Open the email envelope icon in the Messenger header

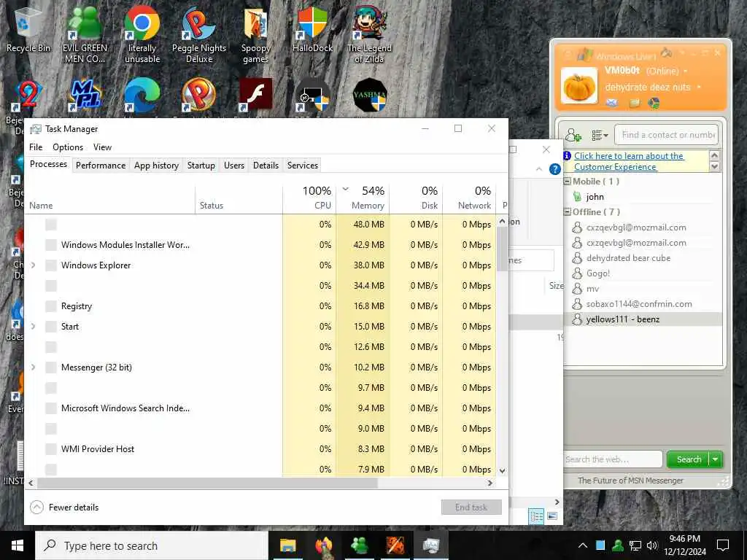[612, 102]
